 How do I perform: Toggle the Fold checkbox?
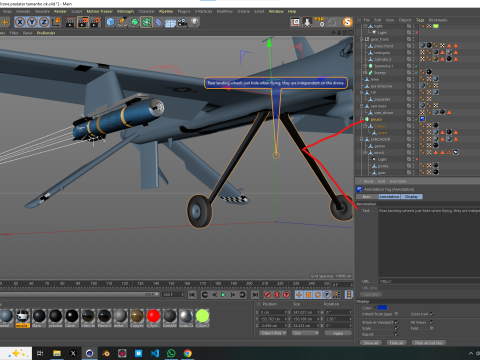coord(432,328)
